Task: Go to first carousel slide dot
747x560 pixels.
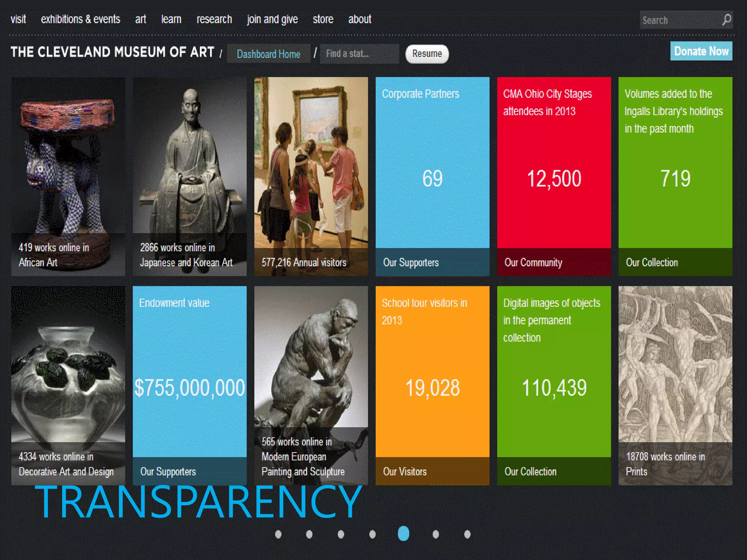Action: pos(278,534)
